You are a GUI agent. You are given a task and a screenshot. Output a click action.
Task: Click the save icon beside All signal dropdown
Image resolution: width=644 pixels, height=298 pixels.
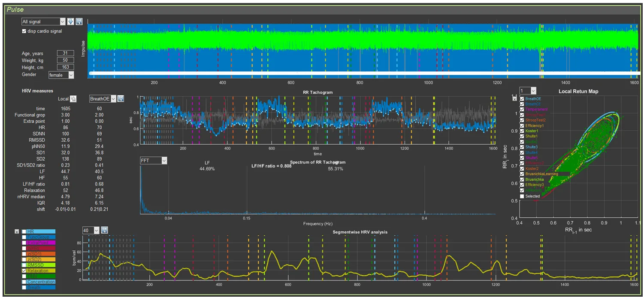[x=79, y=21]
